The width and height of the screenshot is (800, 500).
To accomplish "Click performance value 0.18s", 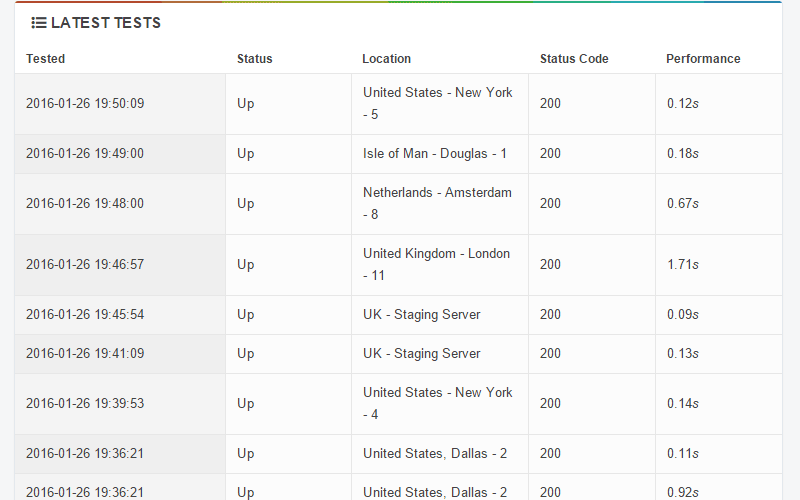I will (x=683, y=154).
